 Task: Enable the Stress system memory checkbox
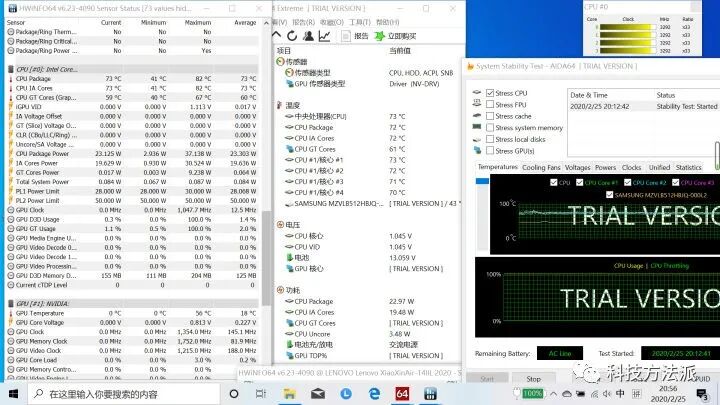point(490,127)
